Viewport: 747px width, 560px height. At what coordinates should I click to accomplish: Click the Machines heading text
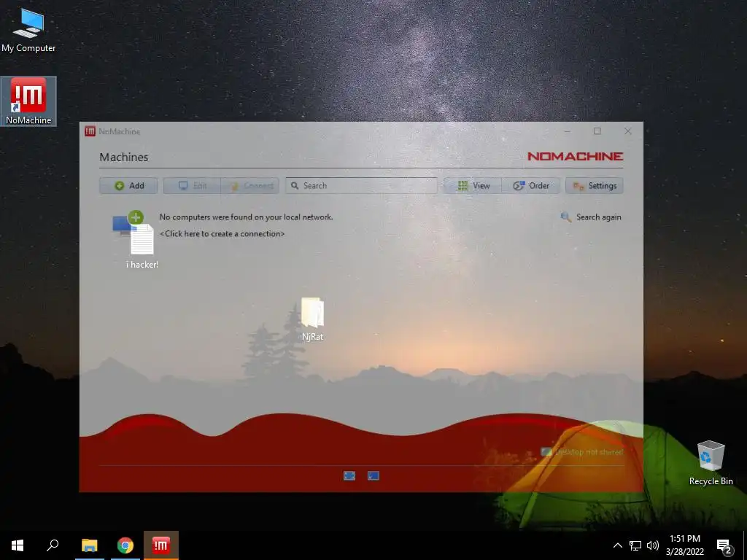click(x=124, y=157)
